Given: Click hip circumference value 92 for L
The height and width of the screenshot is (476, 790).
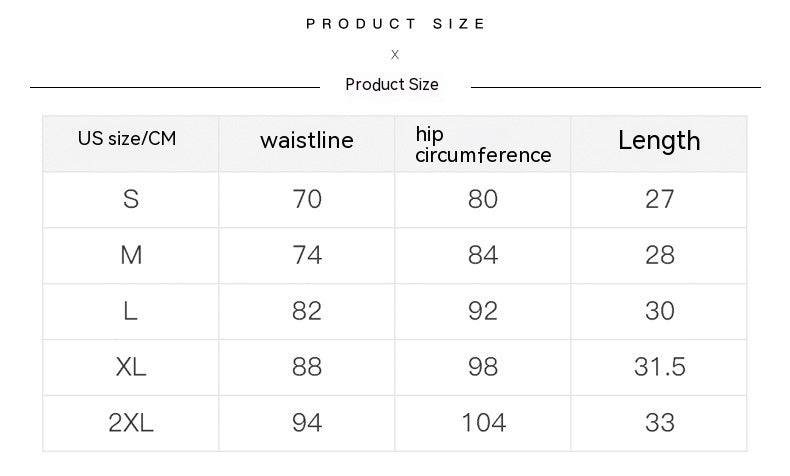Looking at the screenshot, I should 483,311.
